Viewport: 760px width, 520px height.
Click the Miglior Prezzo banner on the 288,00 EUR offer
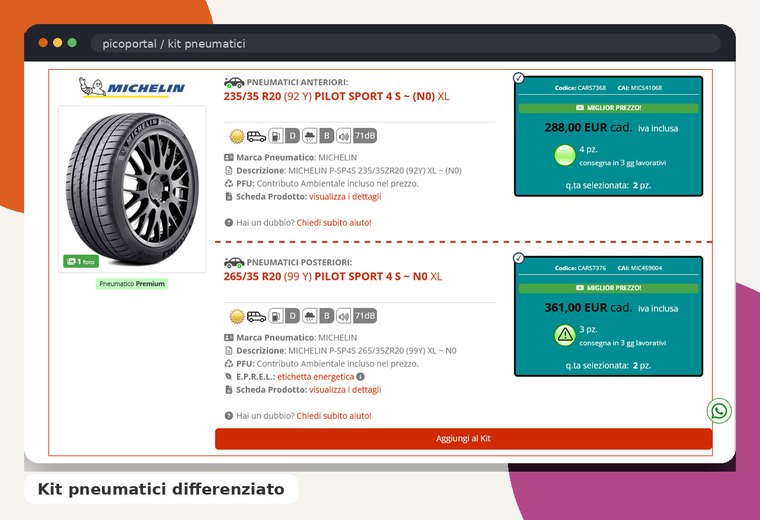(608, 108)
